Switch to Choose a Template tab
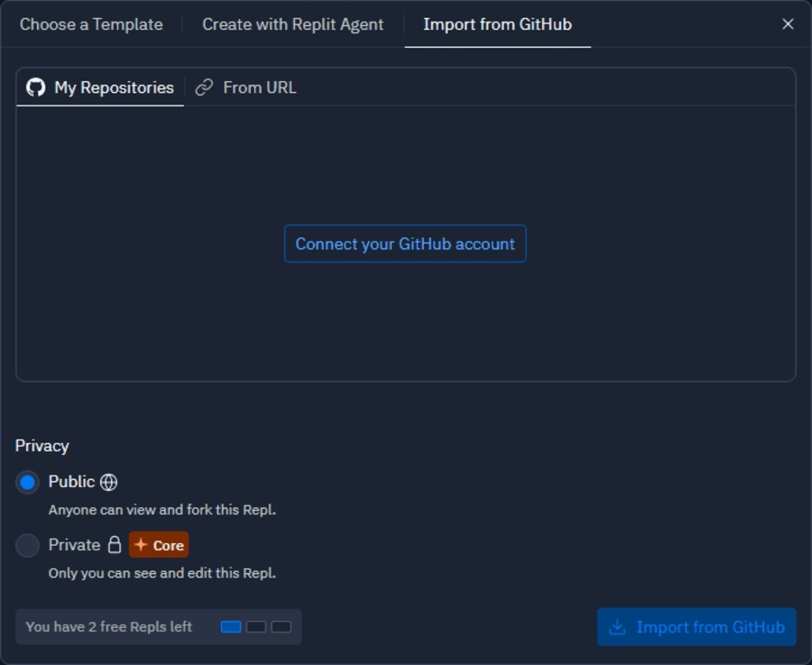This screenshot has height=665, width=812. coord(91,24)
